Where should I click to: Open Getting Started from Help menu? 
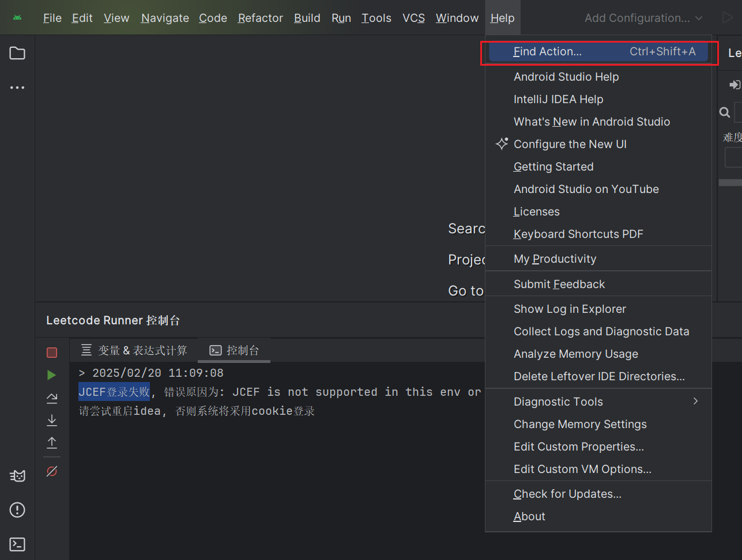598,167
